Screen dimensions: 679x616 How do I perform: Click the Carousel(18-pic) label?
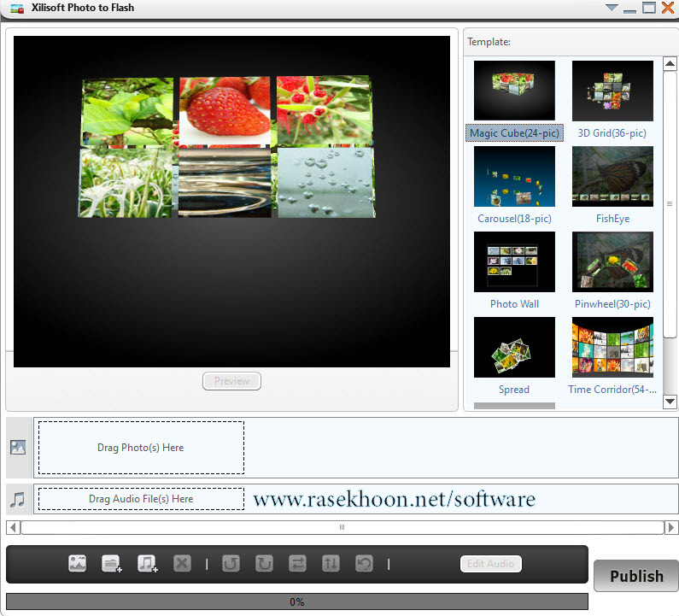point(514,219)
